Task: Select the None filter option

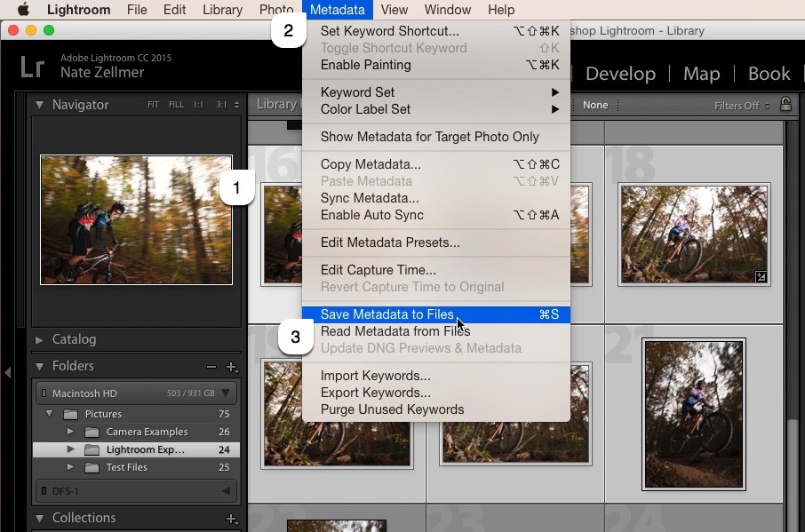Action: click(595, 105)
